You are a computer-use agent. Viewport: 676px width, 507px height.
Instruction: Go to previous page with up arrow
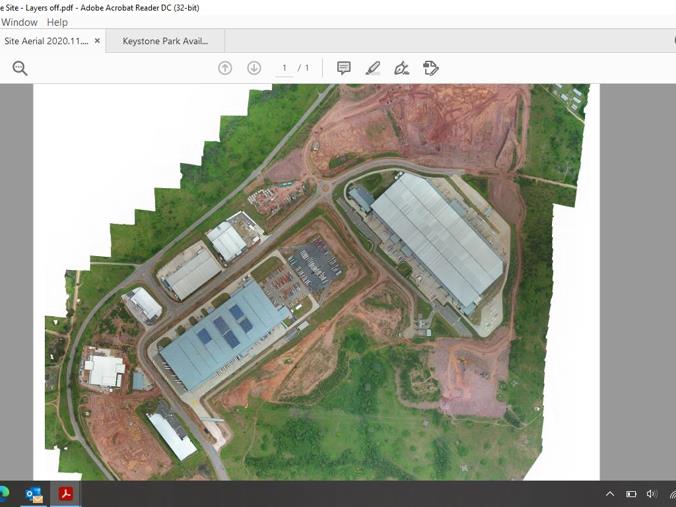225,68
